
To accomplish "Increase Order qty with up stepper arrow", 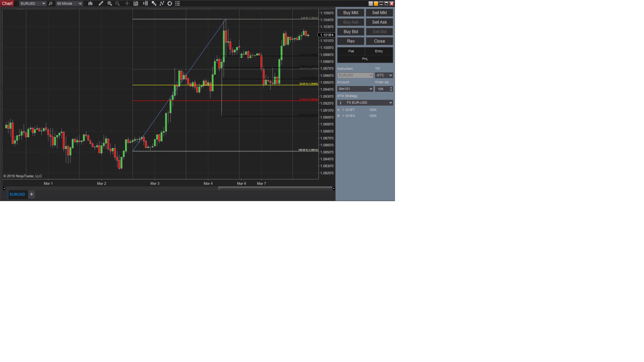I will 391,87.
